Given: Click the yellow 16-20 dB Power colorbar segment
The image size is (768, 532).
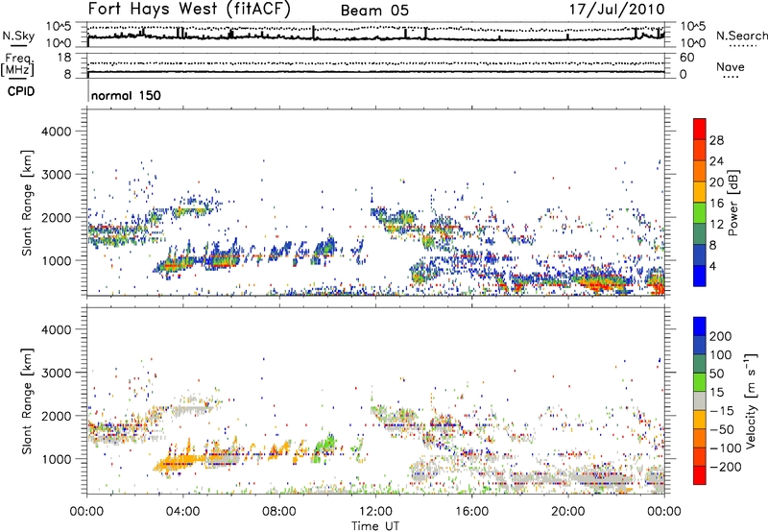Looking at the screenshot, I should tap(700, 191).
